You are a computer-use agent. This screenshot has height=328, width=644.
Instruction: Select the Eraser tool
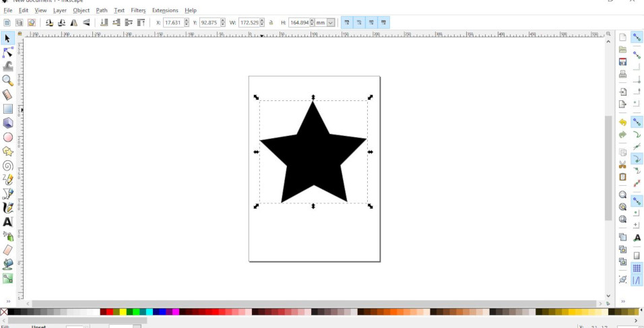click(7, 250)
